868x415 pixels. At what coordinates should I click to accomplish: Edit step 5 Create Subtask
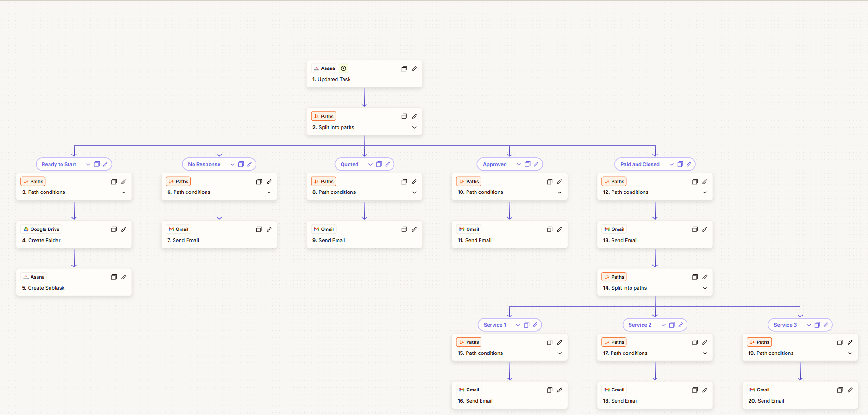pos(124,277)
